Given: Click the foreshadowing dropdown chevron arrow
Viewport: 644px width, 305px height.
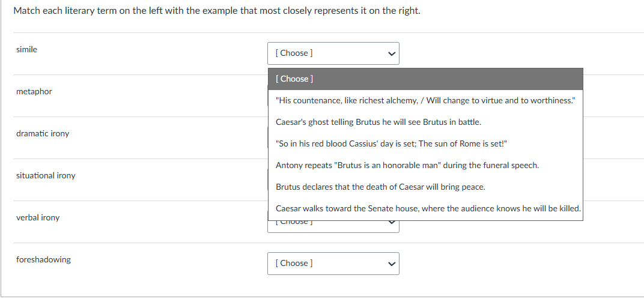Looking at the screenshot, I should click(392, 264).
